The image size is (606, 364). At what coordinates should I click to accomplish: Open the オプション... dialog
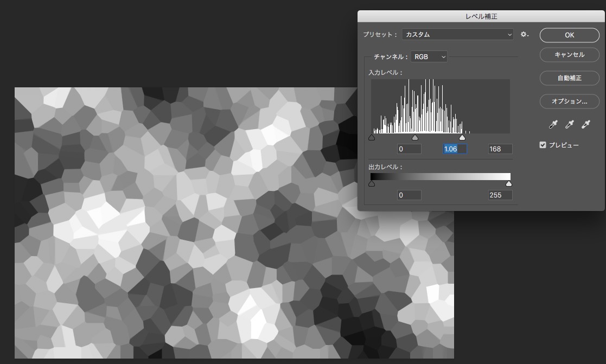569,101
